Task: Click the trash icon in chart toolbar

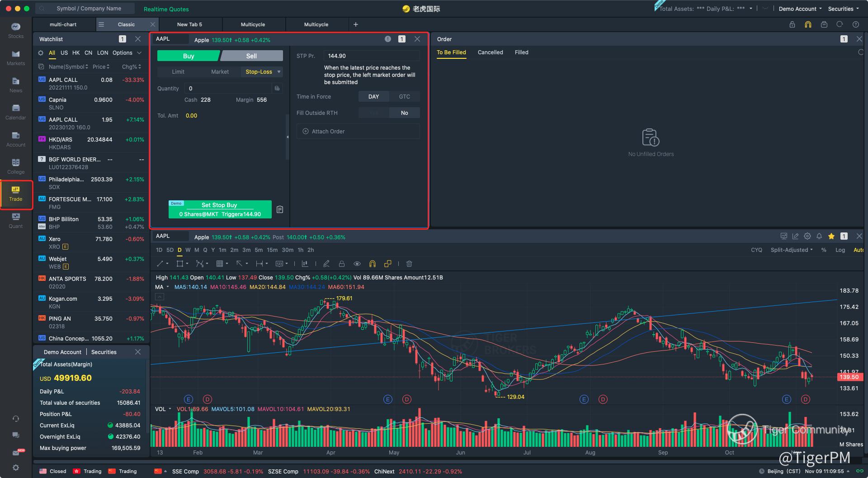Action: pyautogui.click(x=409, y=264)
